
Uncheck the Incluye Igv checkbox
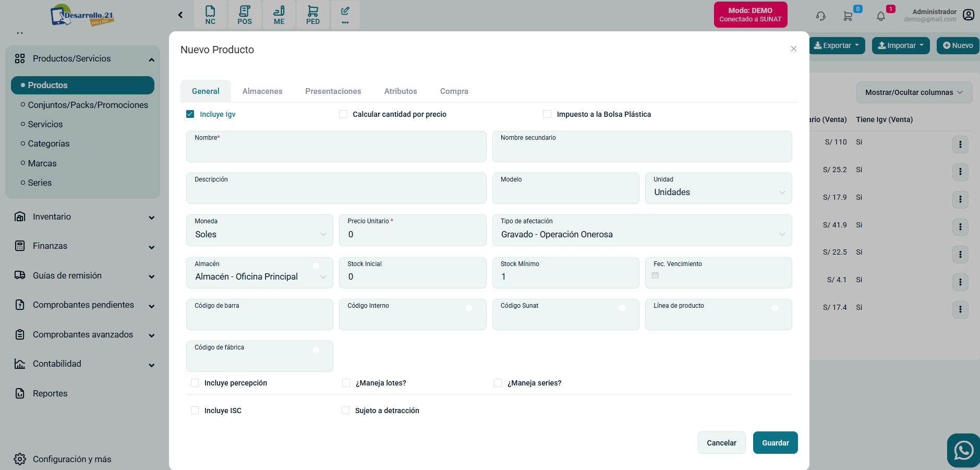(x=190, y=114)
